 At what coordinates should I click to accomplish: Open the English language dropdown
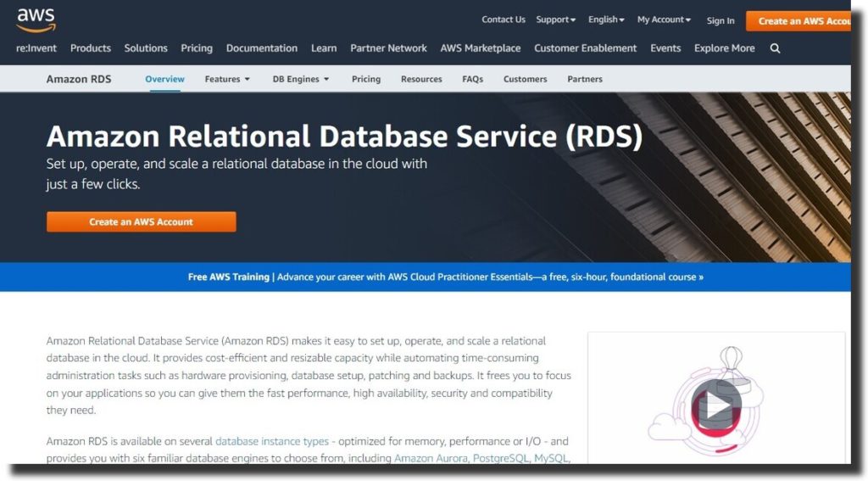point(606,20)
